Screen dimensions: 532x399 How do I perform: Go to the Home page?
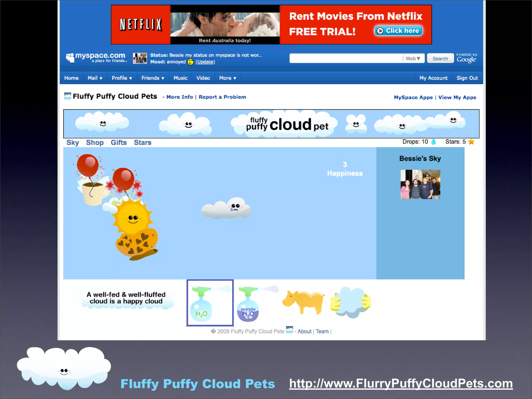tap(71, 78)
